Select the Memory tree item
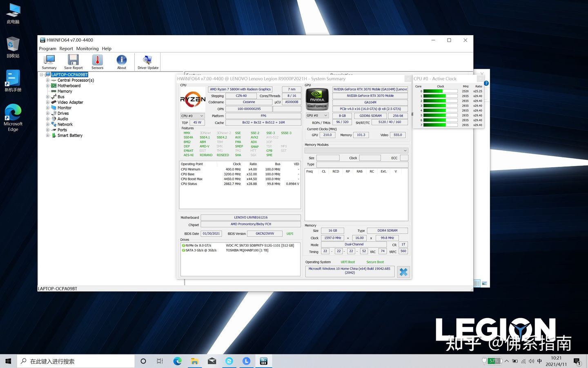Screen dimensions: 588x368 65,91
